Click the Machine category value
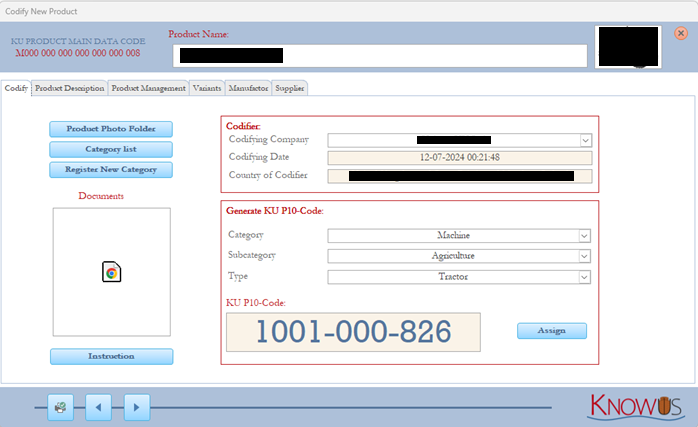The height and width of the screenshot is (427, 698). click(x=453, y=236)
